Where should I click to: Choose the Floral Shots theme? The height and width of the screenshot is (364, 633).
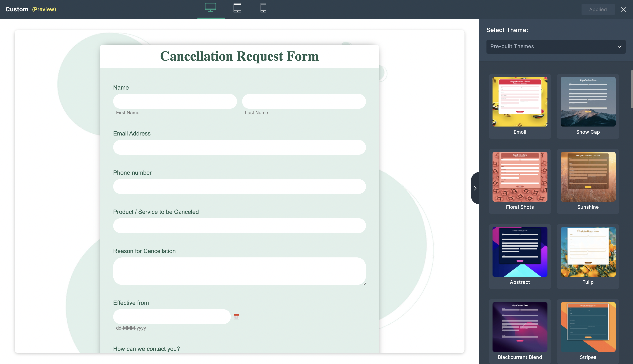click(x=520, y=177)
